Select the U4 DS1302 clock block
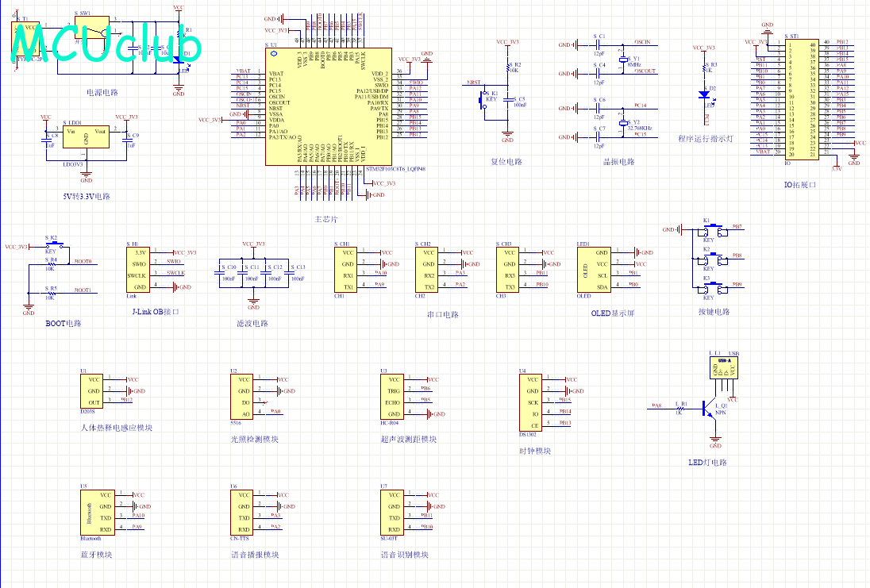The width and height of the screenshot is (870, 588). tap(531, 403)
